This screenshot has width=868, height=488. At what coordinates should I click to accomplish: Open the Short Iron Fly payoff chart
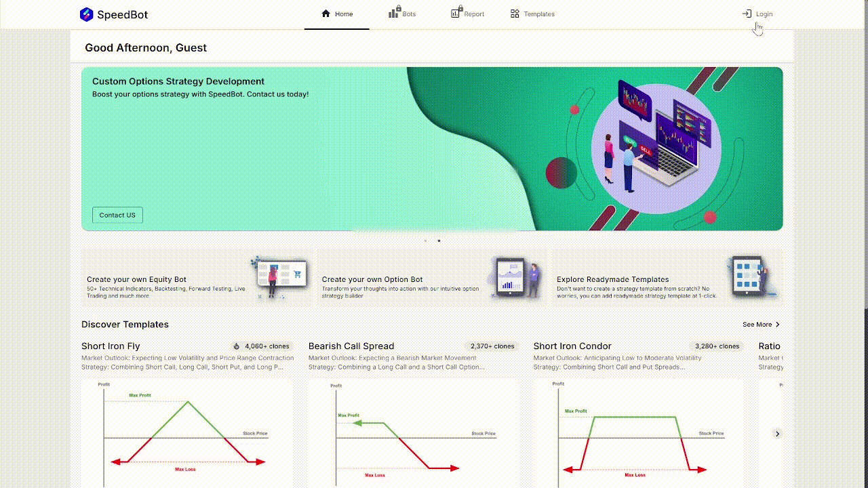tap(188, 434)
